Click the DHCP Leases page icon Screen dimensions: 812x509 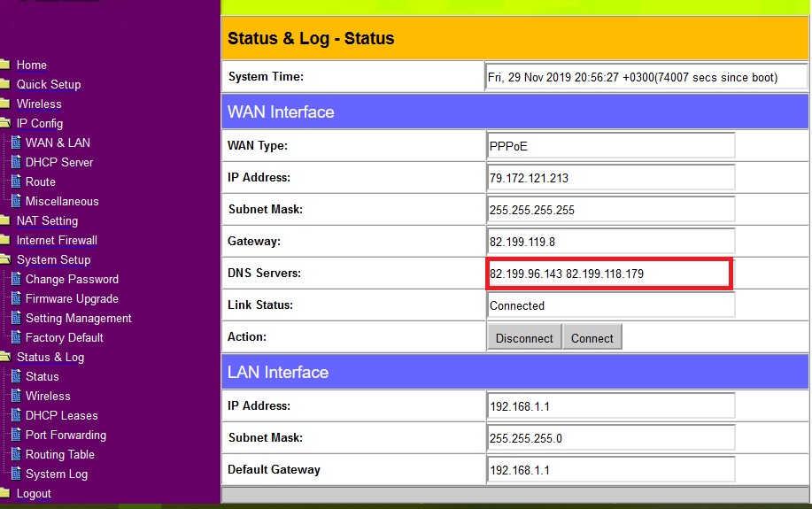coord(17,415)
